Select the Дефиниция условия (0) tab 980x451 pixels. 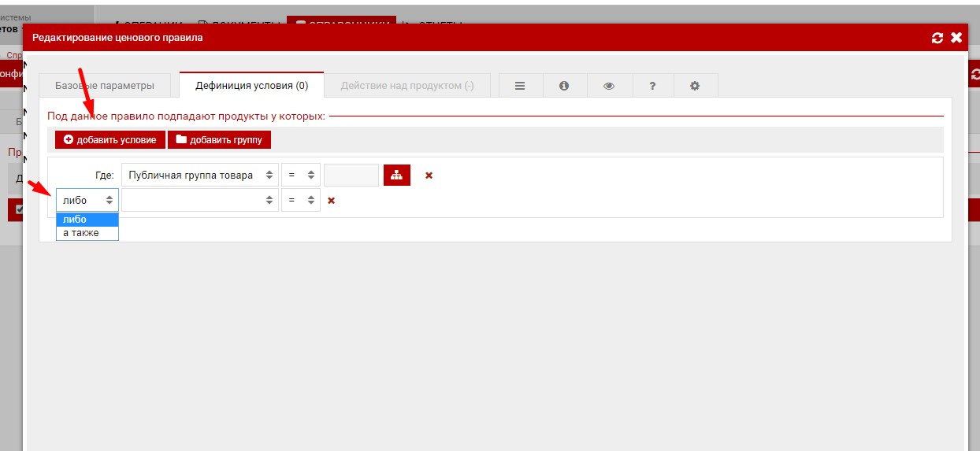[x=251, y=86]
